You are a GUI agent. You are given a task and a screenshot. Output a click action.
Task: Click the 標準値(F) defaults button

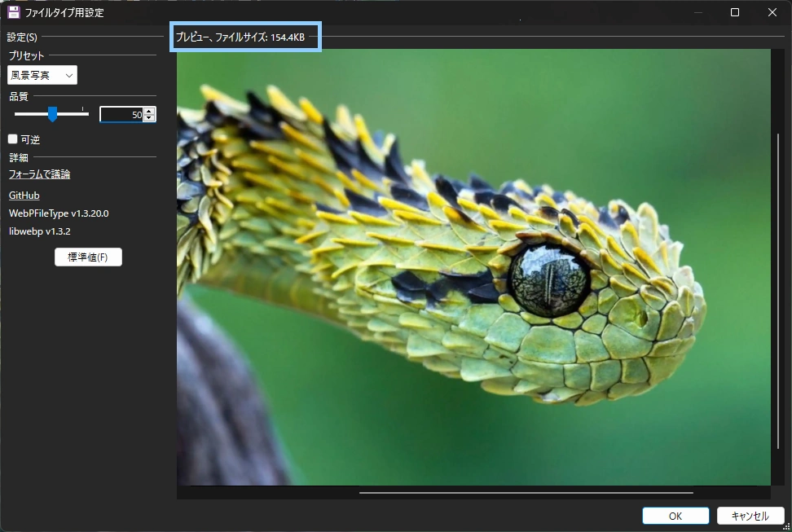click(88, 257)
